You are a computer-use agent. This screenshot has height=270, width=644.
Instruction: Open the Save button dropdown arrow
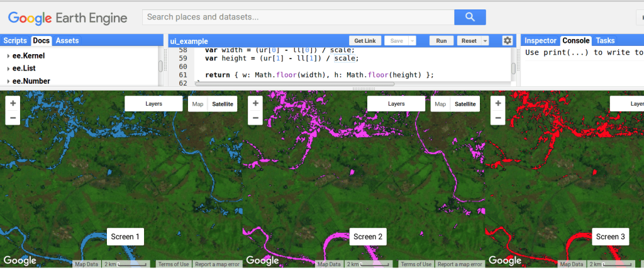[x=413, y=41]
